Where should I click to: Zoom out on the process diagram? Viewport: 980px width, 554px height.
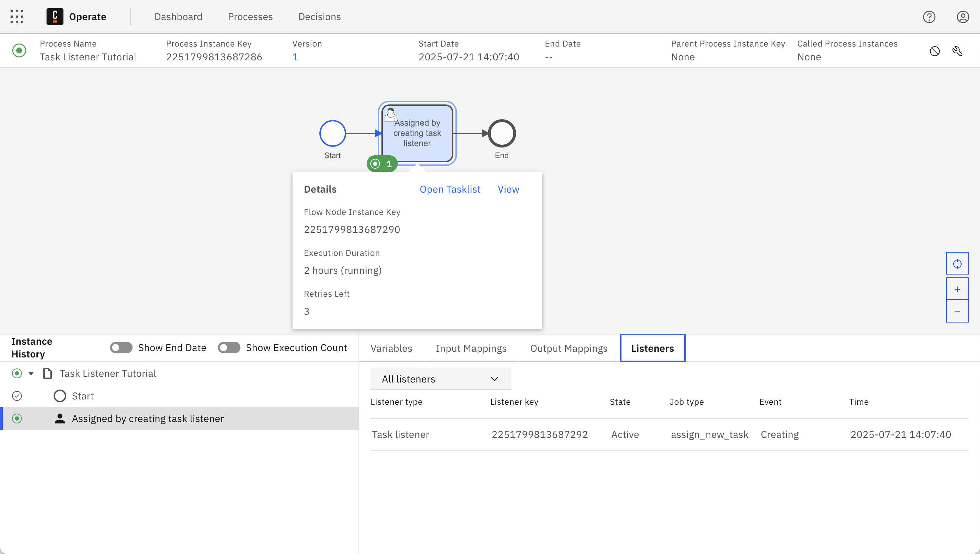click(x=957, y=311)
